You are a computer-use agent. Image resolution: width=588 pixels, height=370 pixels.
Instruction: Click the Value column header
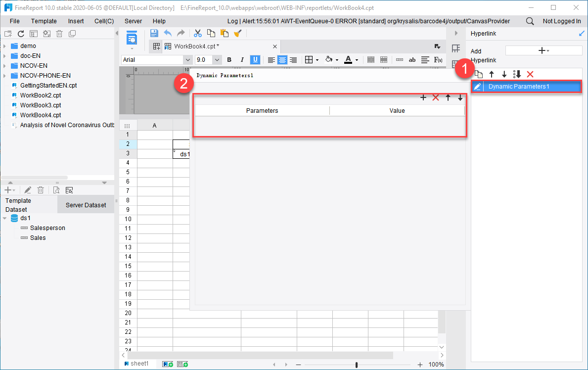[397, 111]
